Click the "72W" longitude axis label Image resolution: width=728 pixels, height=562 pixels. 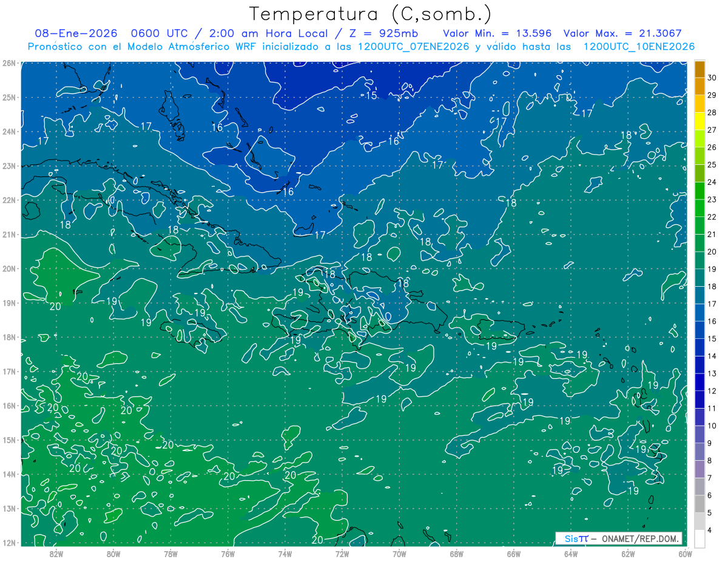[x=342, y=554]
